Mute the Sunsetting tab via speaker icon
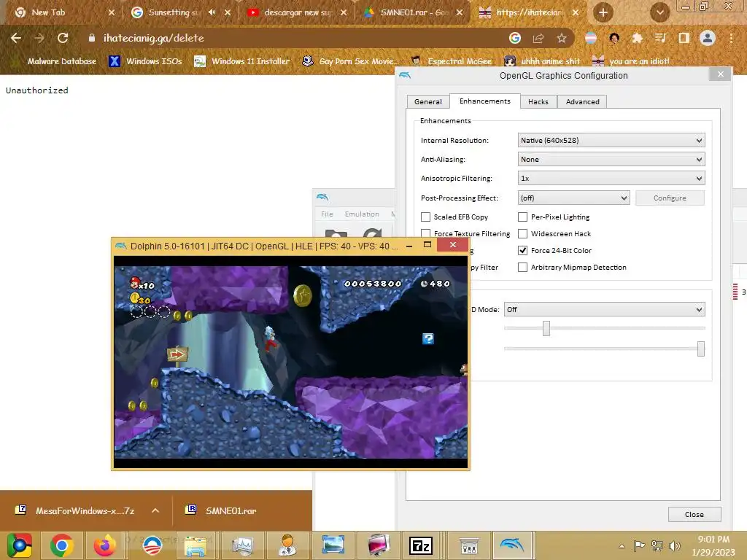This screenshot has height=560, width=747. click(212, 12)
